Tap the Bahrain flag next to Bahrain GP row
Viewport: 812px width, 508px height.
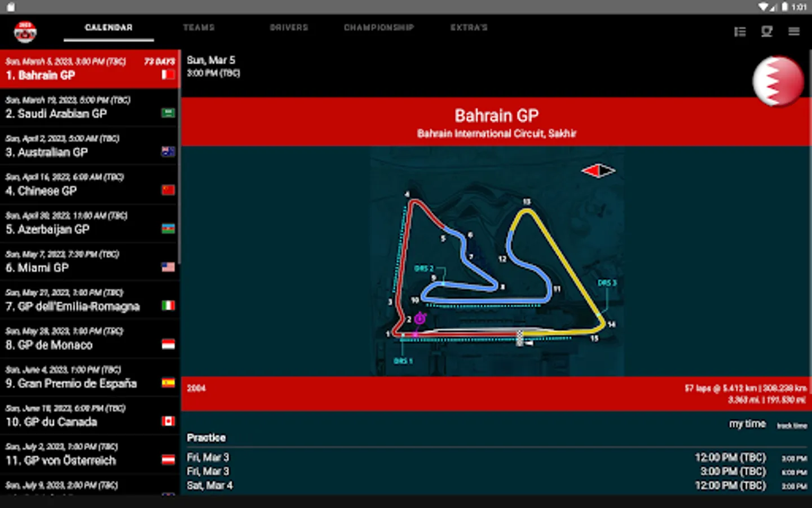pos(168,75)
